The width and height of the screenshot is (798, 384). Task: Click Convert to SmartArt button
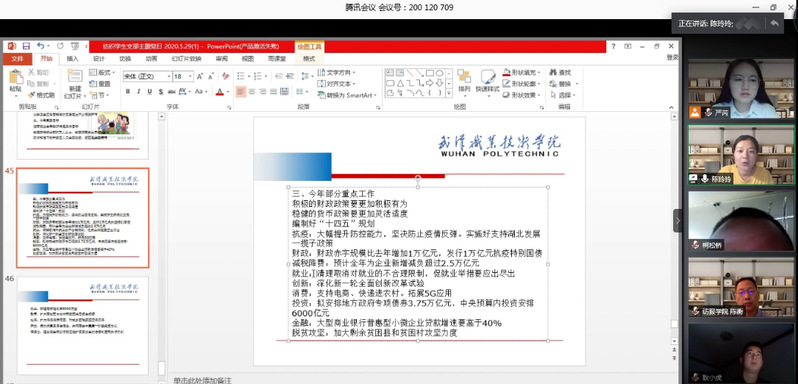tap(346, 95)
